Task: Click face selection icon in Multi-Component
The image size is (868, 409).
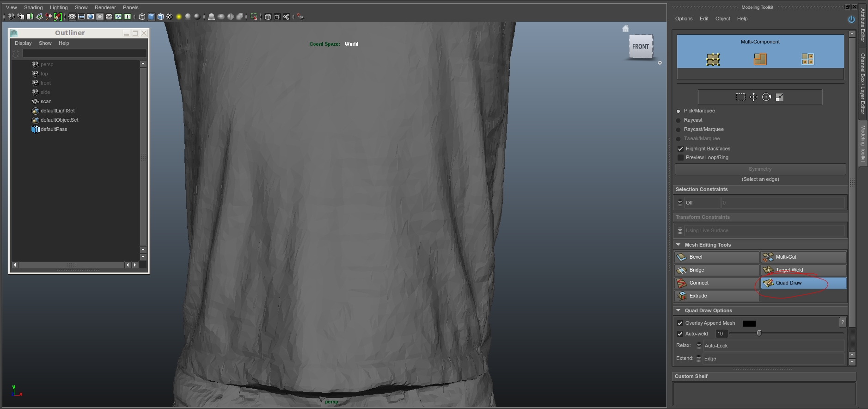Action: [808, 59]
